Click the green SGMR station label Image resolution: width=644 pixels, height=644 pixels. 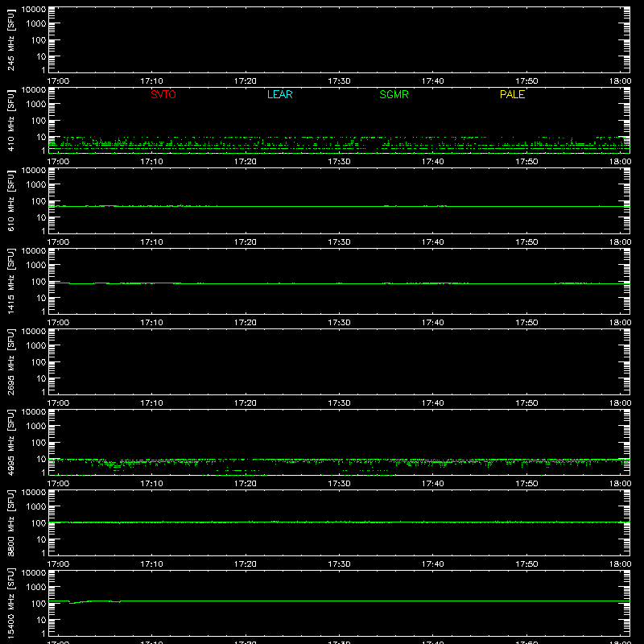(394, 94)
